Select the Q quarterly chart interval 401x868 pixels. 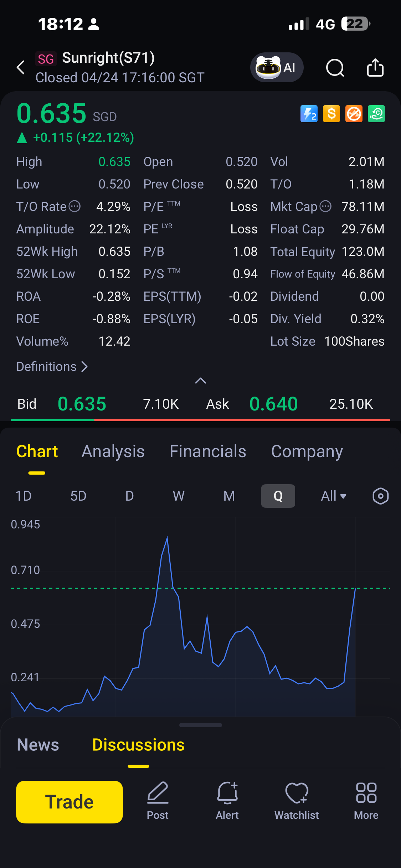(x=278, y=496)
